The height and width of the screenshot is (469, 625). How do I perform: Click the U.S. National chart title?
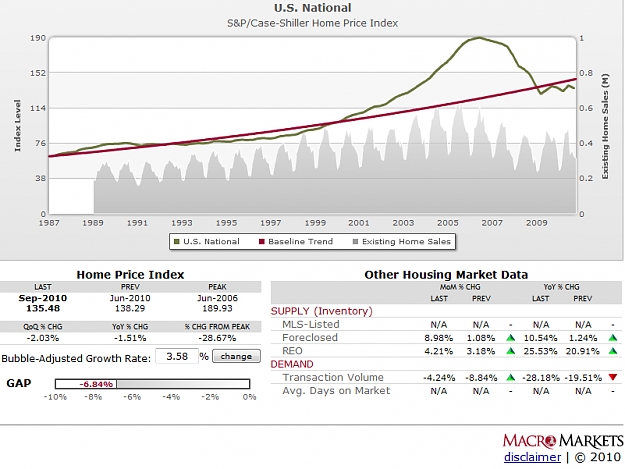313,8
